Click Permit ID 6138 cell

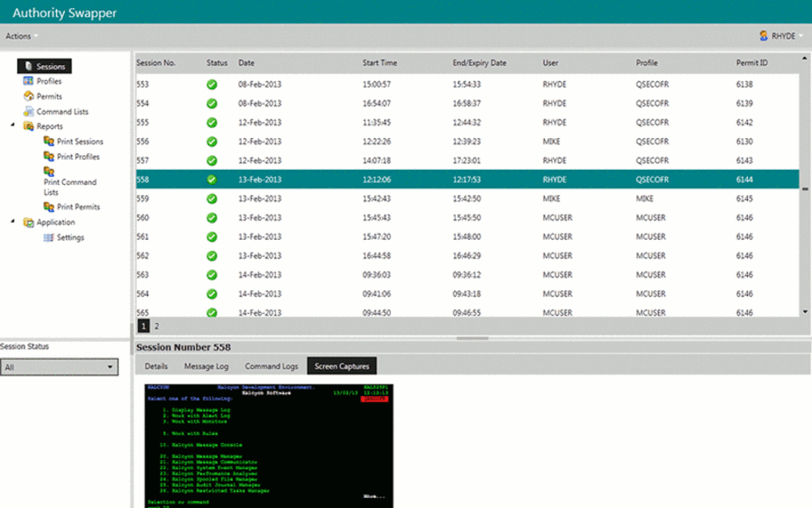[744, 85]
